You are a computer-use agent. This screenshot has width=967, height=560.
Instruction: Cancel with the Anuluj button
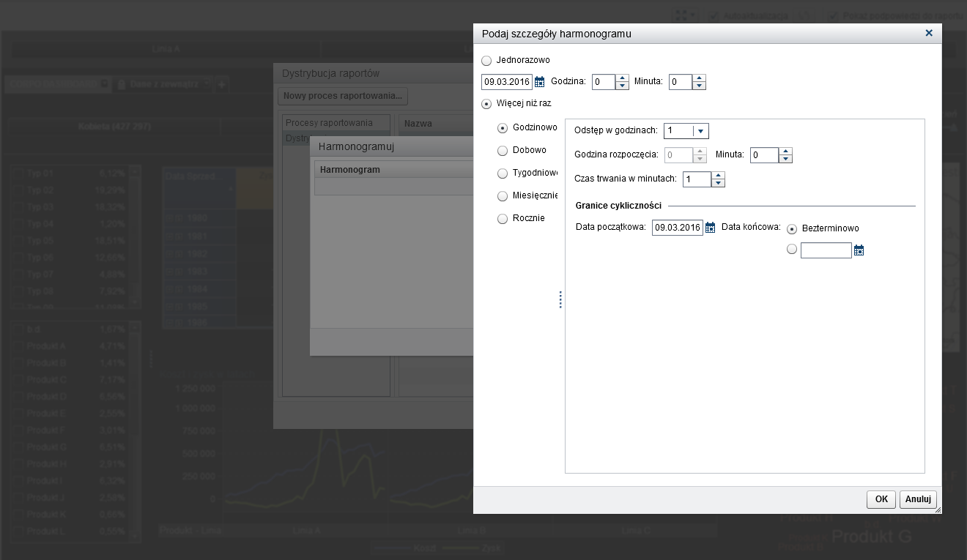coord(918,499)
